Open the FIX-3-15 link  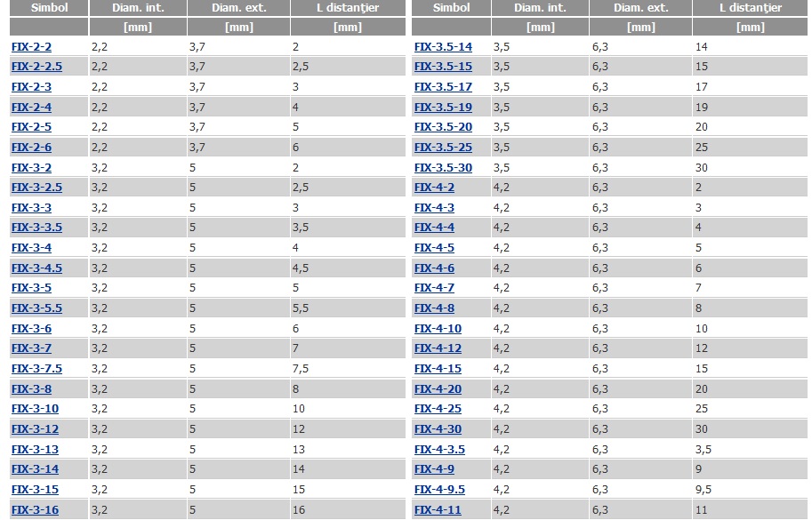point(36,490)
